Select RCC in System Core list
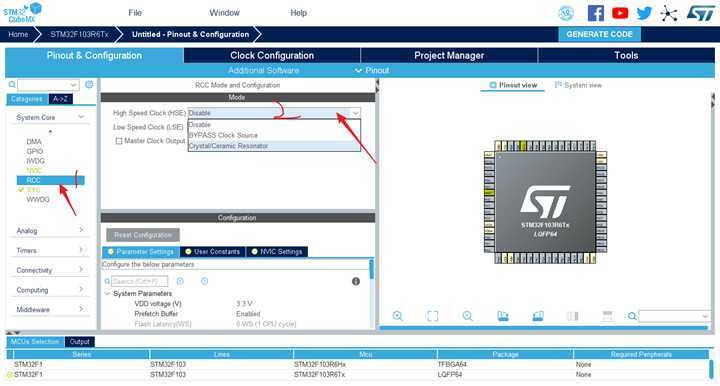 pyautogui.click(x=51, y=180)
